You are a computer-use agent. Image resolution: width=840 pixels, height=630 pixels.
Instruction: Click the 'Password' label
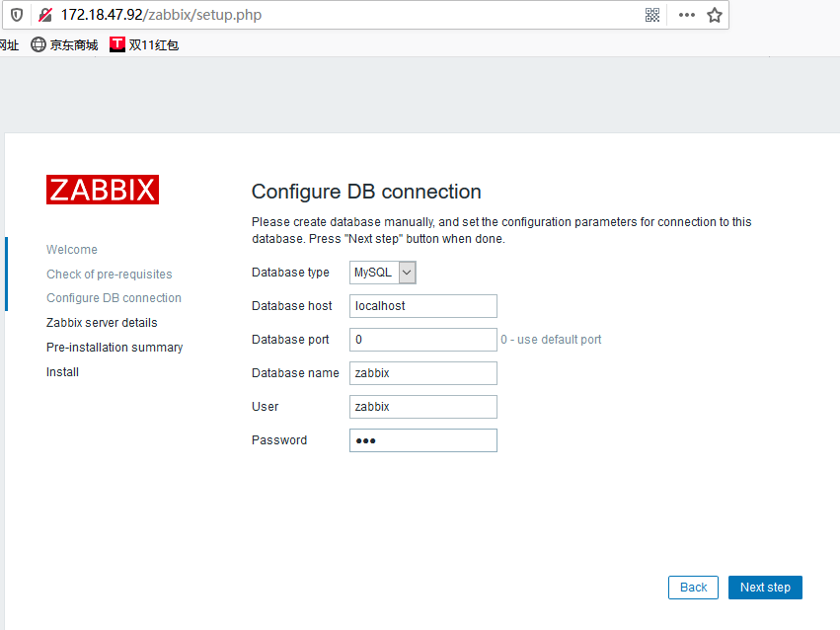[279, 440]
